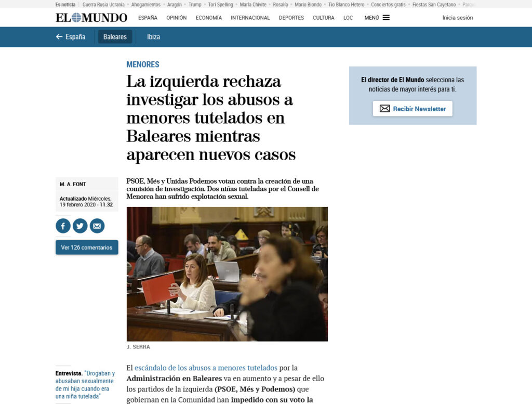Image resolution: width=532 pixels, height=404 pixels.
Task: Open Tori Spelling trending topic
Action: [x=220, y=5]
